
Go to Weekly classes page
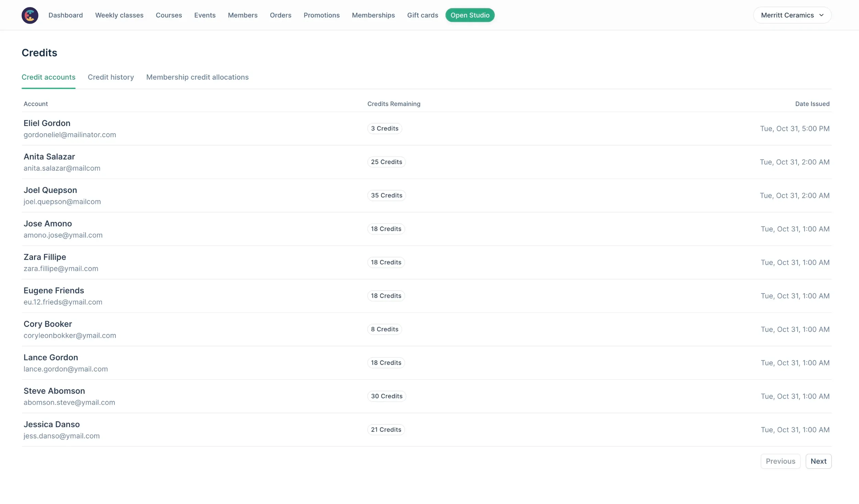tap(119, 15)
